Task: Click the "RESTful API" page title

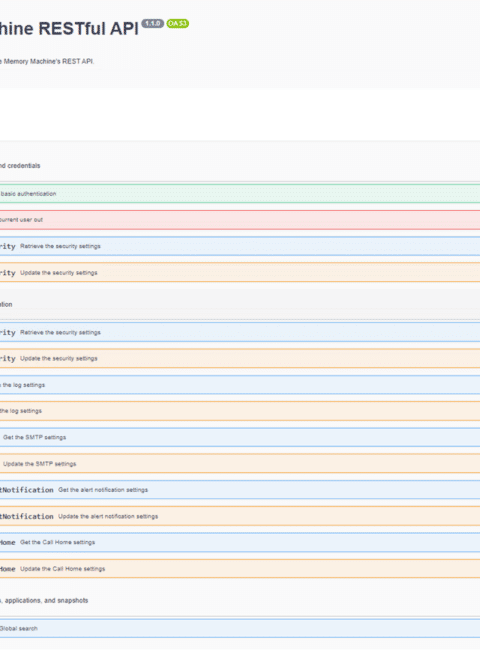Action: 69,29
